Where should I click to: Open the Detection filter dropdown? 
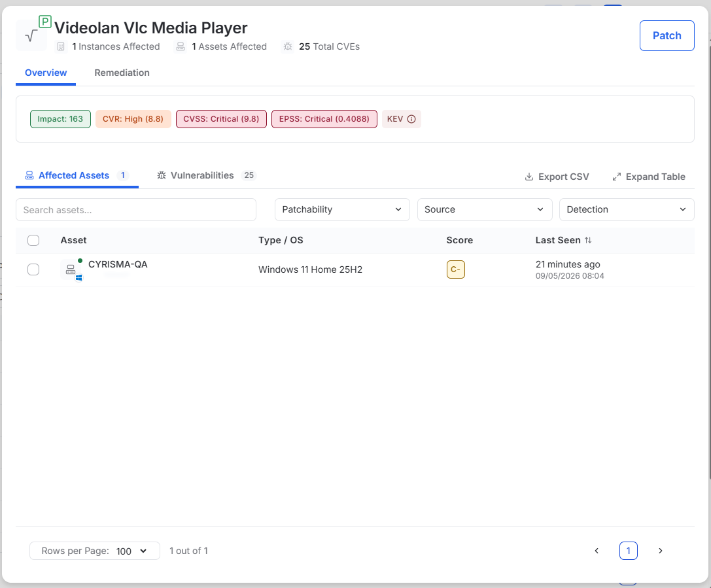pos(627,209)
